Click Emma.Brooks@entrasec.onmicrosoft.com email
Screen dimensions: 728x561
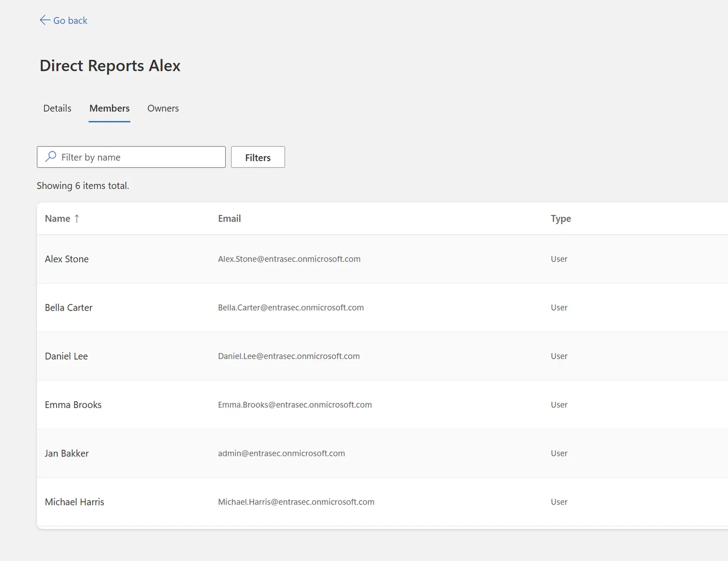click(x=295, y=405)
